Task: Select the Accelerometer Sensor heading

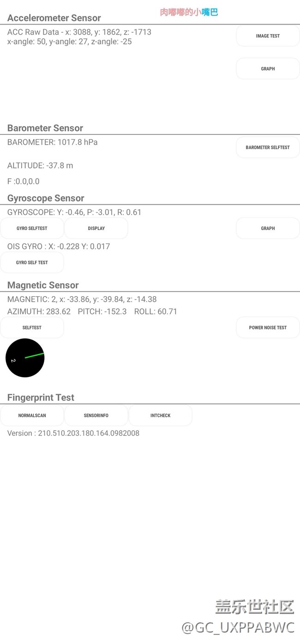Action: pos(54,18)
